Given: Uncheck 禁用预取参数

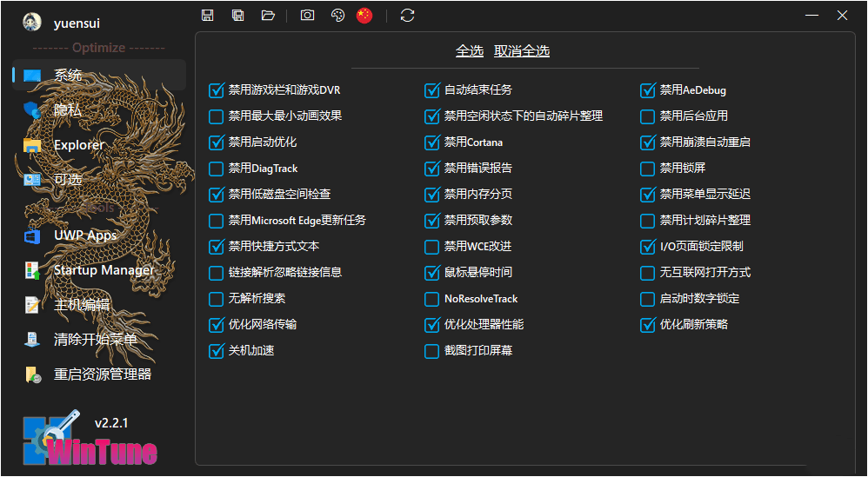Looking at the screenshot, I should (x=431, y=221).
